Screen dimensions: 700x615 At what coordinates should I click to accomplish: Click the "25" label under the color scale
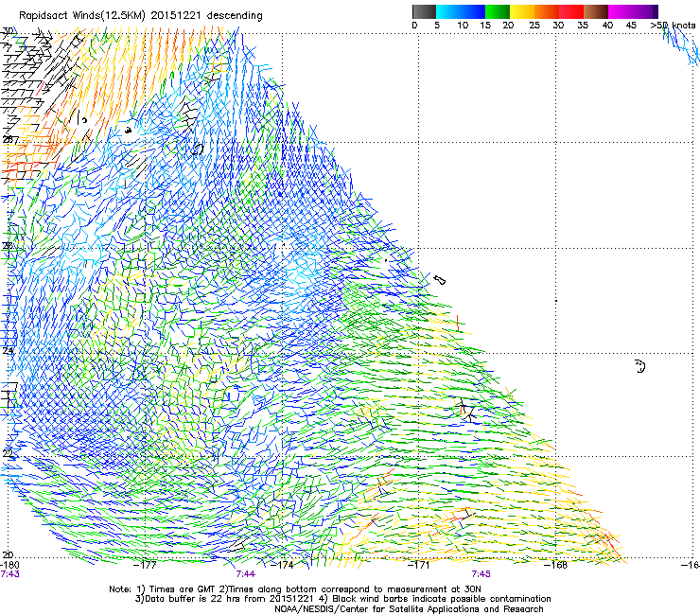(534, 25)
